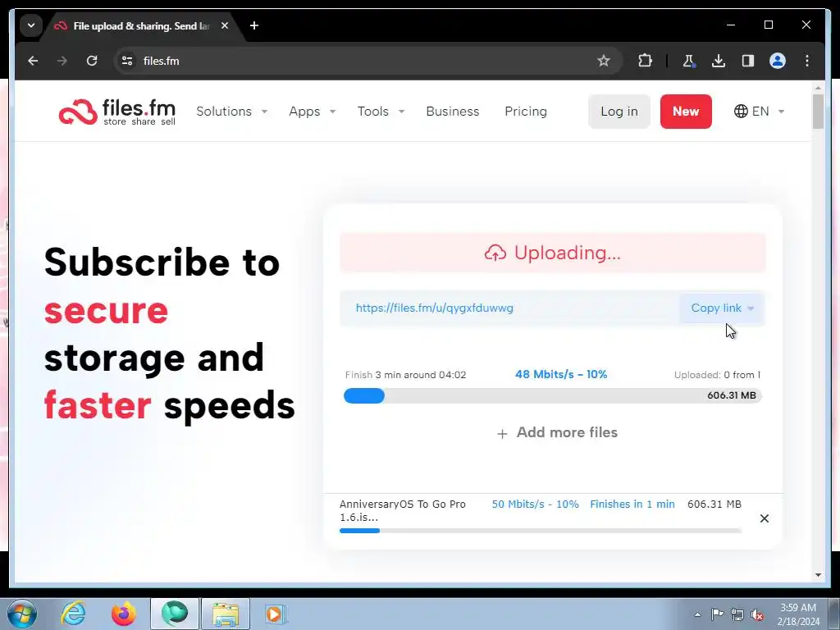The height and width of the screenshot is (630, 840).
Task: Click the page vertical scrollbar thumb
Action: point(818,112)
